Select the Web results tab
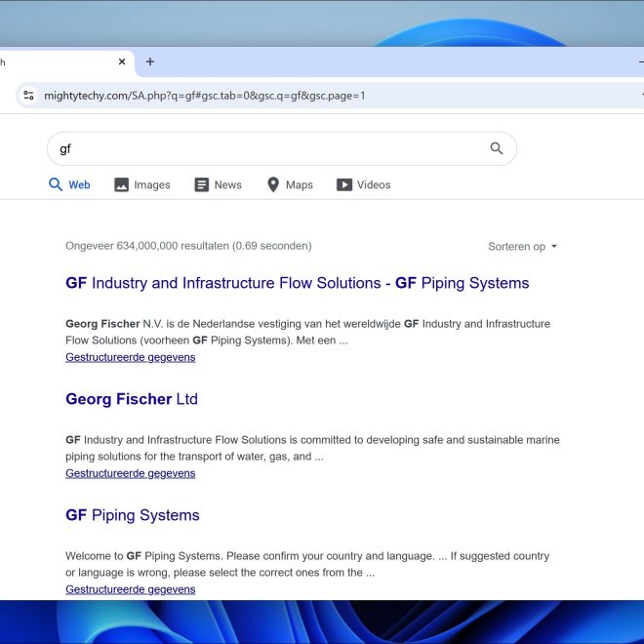Screen dimensions: 644x644 (69, 184)
